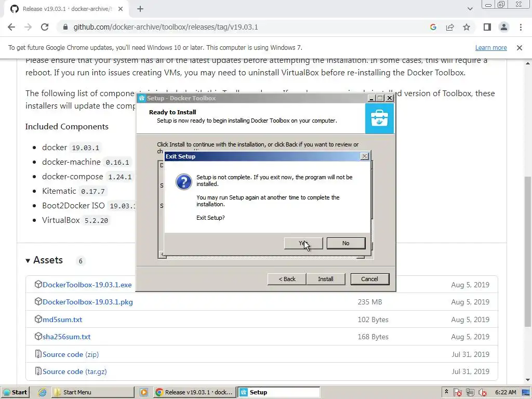Viewport: 532px width, 399px height.
Task: Click the address bar URL
Action: pos(166,27)
